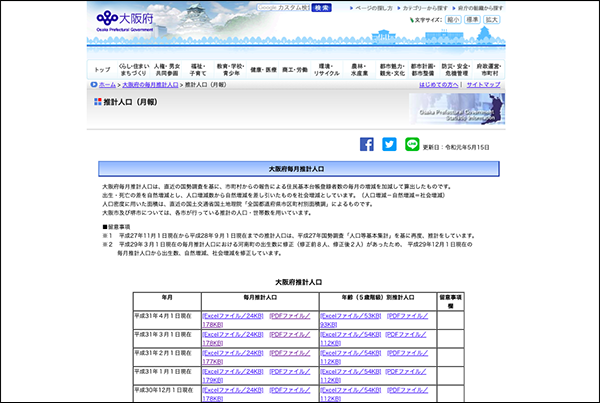
Task: Click the Twitter share icon
Action: (389, 145)
